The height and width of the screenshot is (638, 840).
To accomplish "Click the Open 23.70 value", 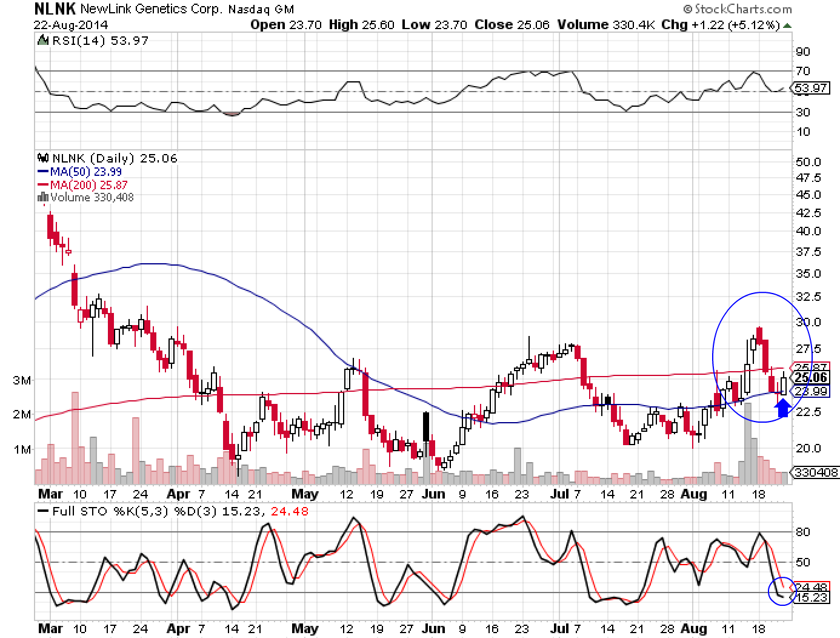I will coord(287,25).
